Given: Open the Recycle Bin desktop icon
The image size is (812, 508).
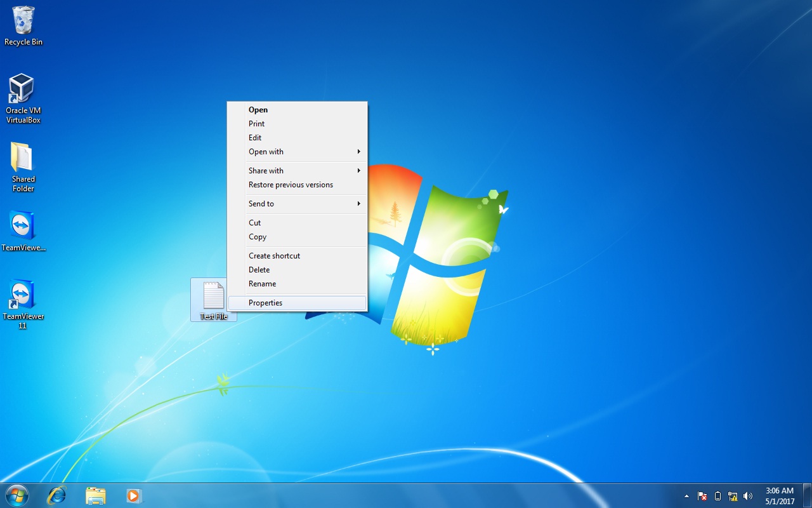Looking at the screenshot, I should point(23,26).
